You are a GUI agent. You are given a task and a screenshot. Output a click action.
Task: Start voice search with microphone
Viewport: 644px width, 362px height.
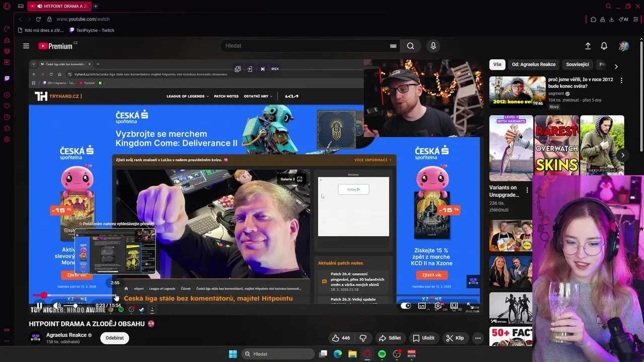[433, 46]
